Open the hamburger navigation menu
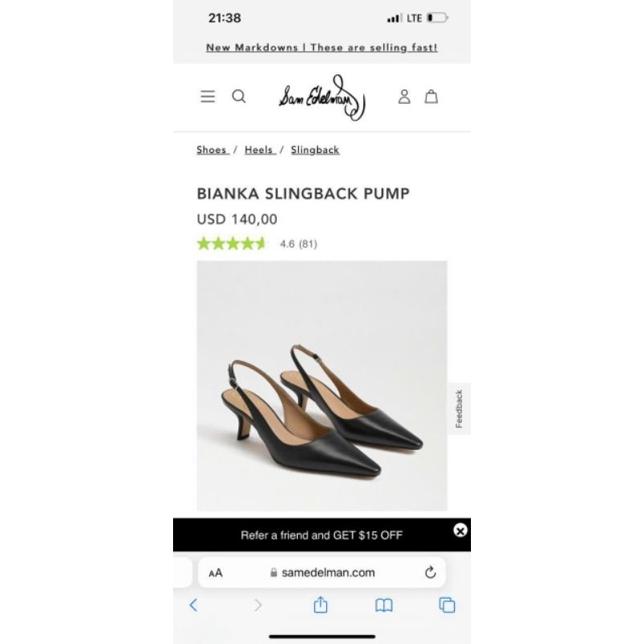This screenshot has height=644, width=644. click(208, 96)
